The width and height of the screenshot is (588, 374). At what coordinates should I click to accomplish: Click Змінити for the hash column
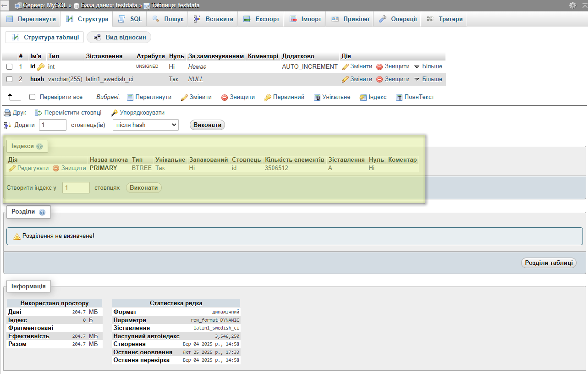pyautogui.click(x=357, y=79)
